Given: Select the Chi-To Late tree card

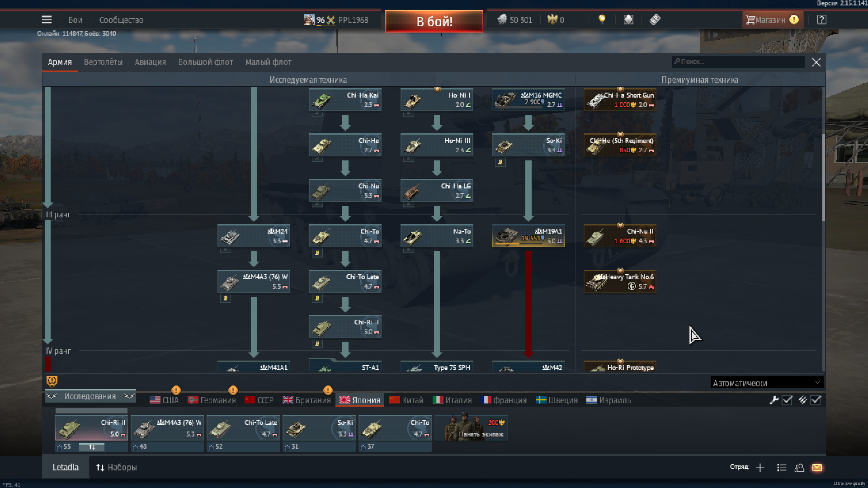Looking at the screenshot, I should [x=345, y=281].
